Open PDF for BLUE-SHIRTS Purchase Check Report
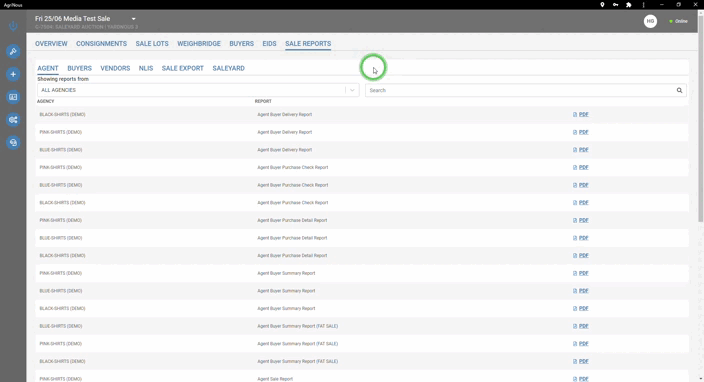Screen dimensions: 704x382 tap(583, 185)
